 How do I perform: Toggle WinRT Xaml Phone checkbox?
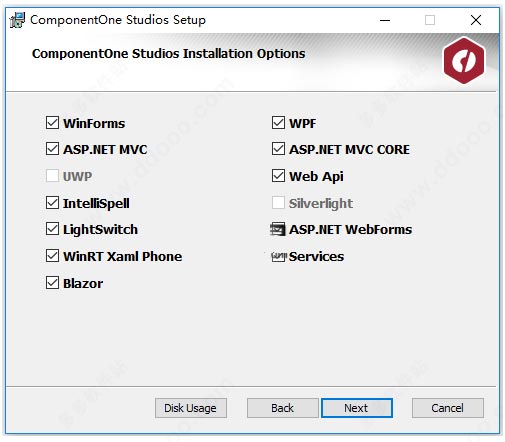(52, 256)
